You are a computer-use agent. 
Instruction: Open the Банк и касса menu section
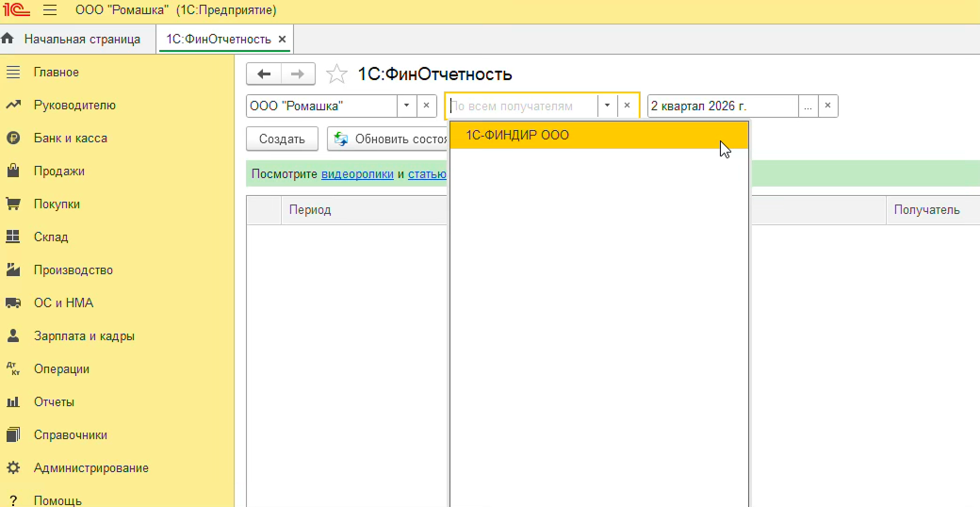tap(70, 139)
